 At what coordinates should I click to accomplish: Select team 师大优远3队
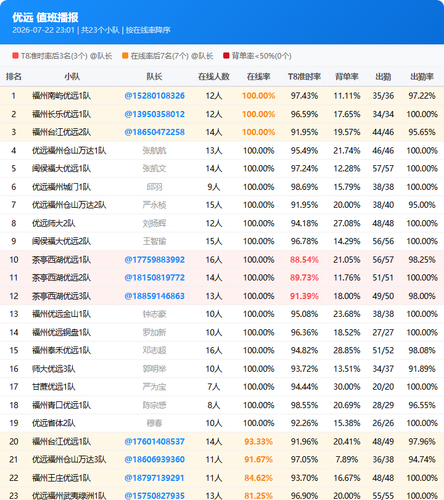tap(54, 369)
